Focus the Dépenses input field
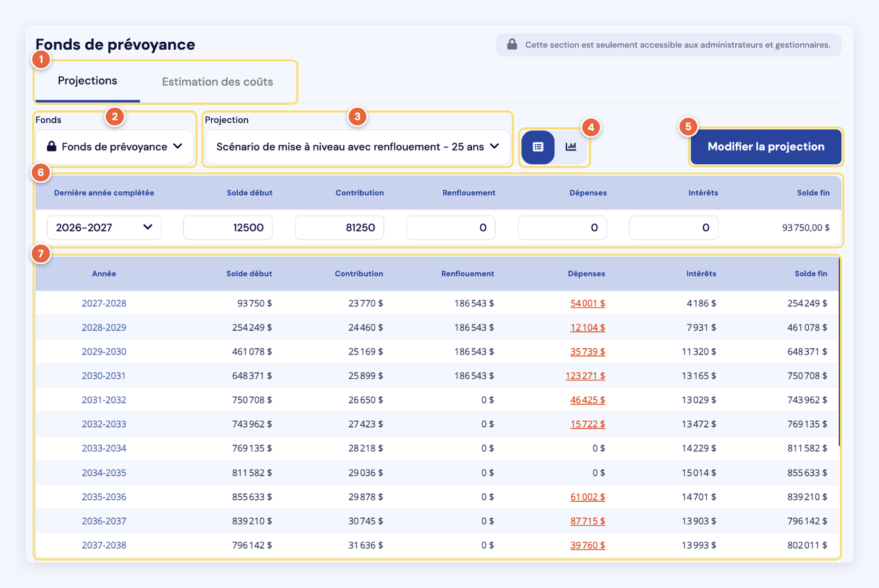 (562, 228)
